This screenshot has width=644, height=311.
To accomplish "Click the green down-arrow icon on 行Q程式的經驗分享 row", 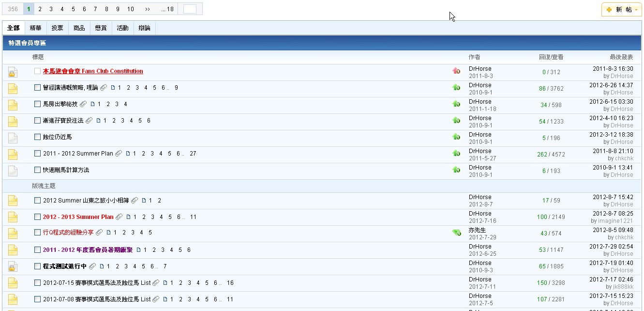I will pyautogui.click(x=456, y=233).
